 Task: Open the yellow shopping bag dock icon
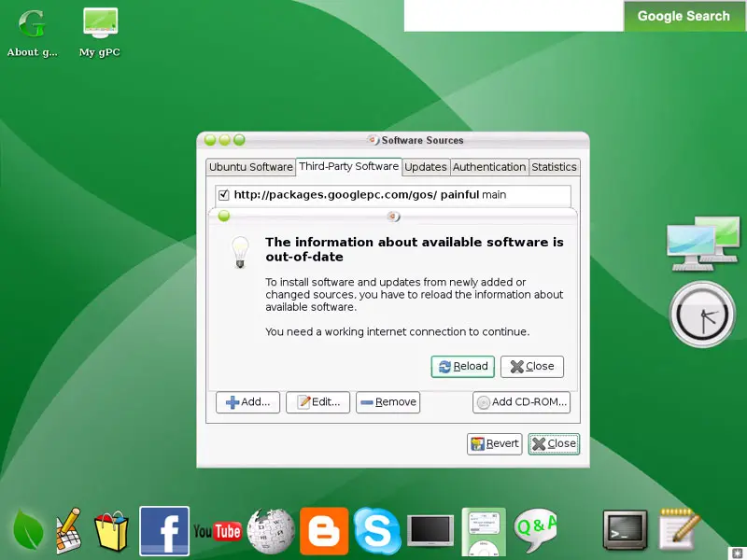click(111, 531)
